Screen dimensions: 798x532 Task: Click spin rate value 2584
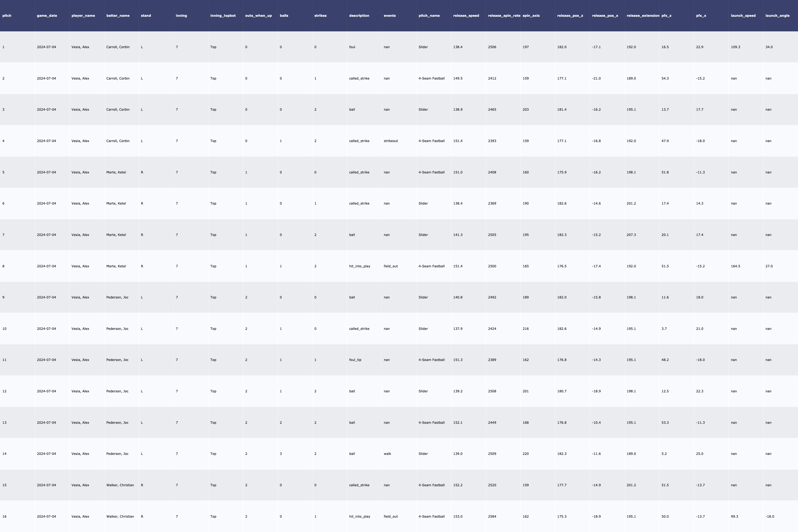[492, 516]
